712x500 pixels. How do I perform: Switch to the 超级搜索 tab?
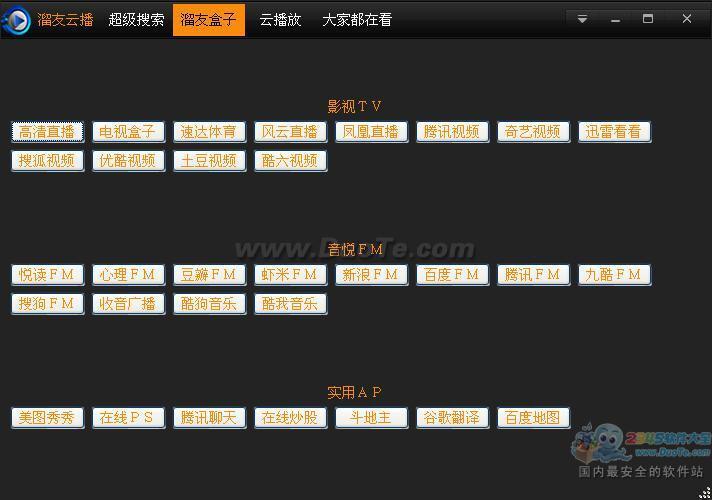pos(136,20)
